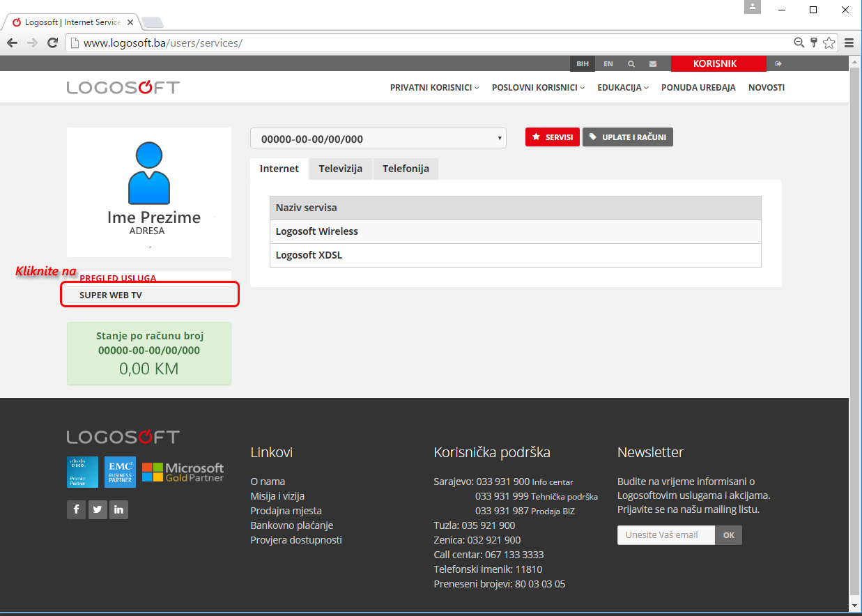Open PONUDA UREĐAJA menu item

(698, 88)
